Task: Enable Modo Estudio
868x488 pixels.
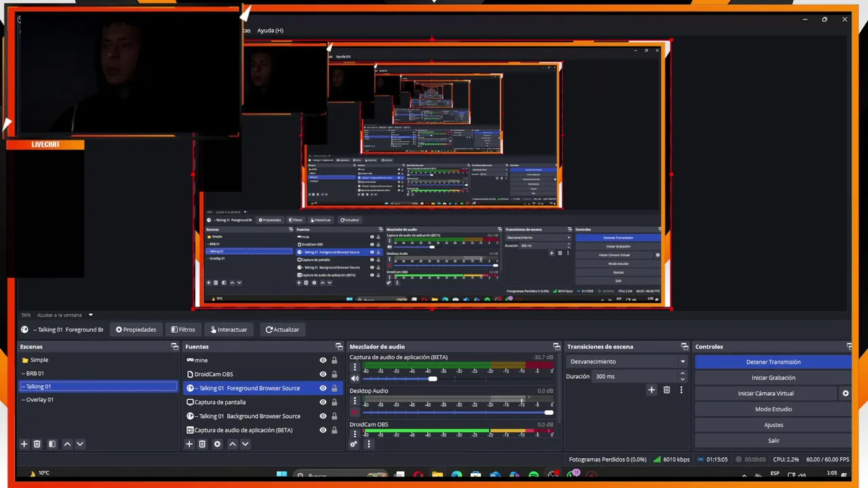Action: 773,409
